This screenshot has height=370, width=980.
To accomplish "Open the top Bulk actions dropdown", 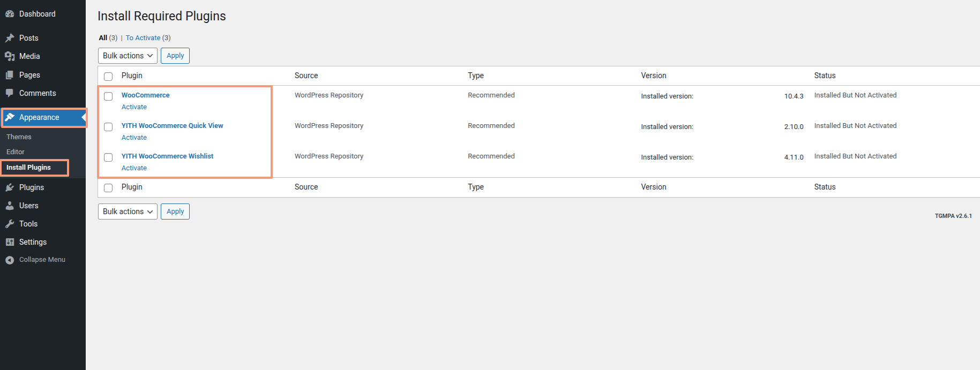I will 128,56.
